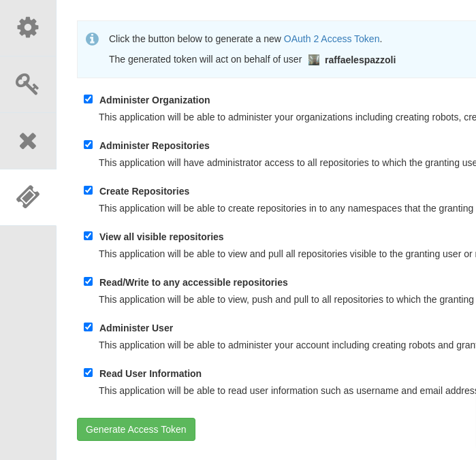The height and width of the screenshot is (460, 476).
Task: Uncheck Administer Organization checkbox
Action: pos(88,99)
